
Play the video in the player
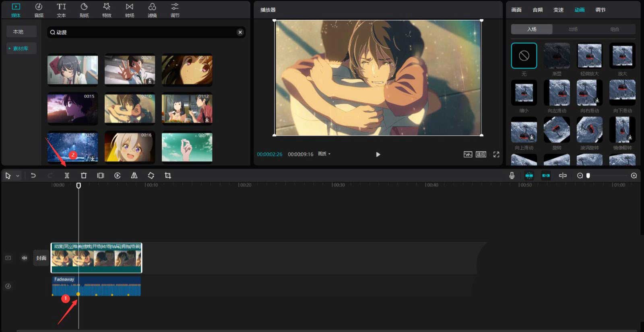pos(378,154)
